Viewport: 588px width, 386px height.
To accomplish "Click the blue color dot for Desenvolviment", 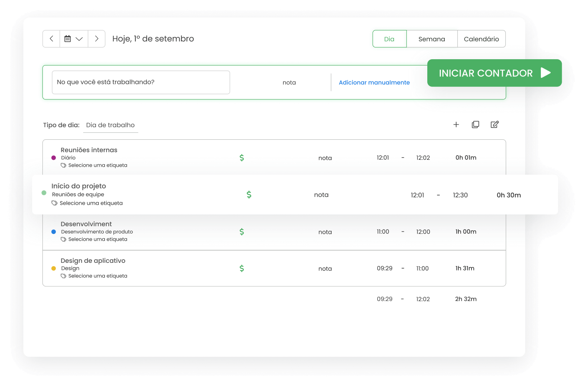I will pyautogui.click(x=54, y=232).
